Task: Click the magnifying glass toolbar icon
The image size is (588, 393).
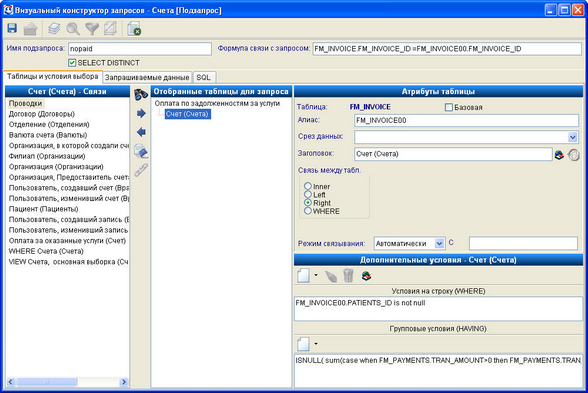Action: click(x=73, y=29)
